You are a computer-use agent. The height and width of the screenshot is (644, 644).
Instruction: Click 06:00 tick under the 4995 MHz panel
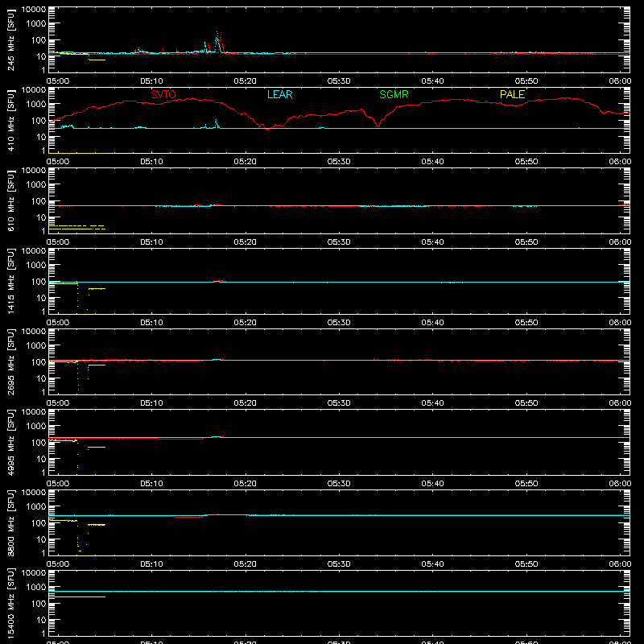[x=620, y=484]
